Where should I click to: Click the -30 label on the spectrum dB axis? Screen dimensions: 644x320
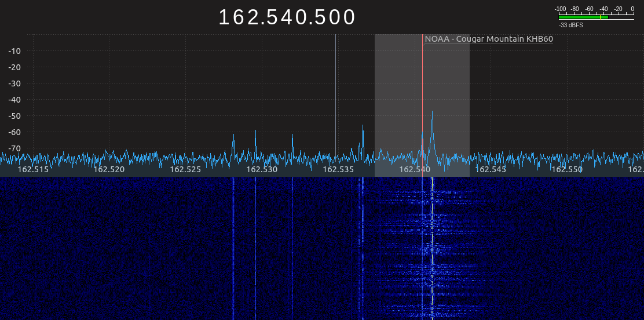(15, 83)
